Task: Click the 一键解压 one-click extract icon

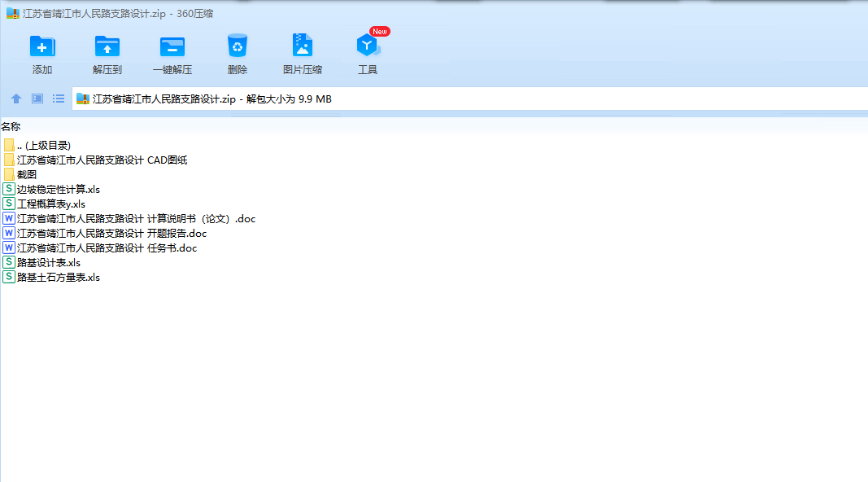Action: (172, 46)
